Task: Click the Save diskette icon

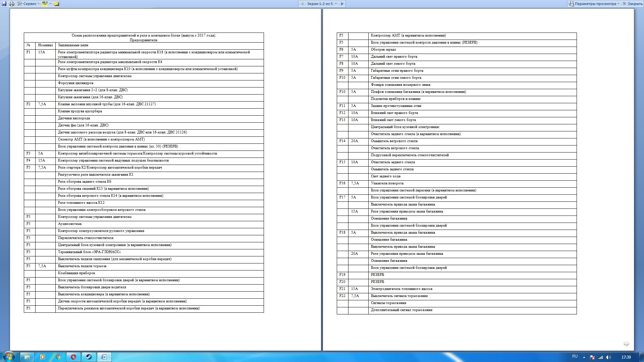Action: coord(4,4)
